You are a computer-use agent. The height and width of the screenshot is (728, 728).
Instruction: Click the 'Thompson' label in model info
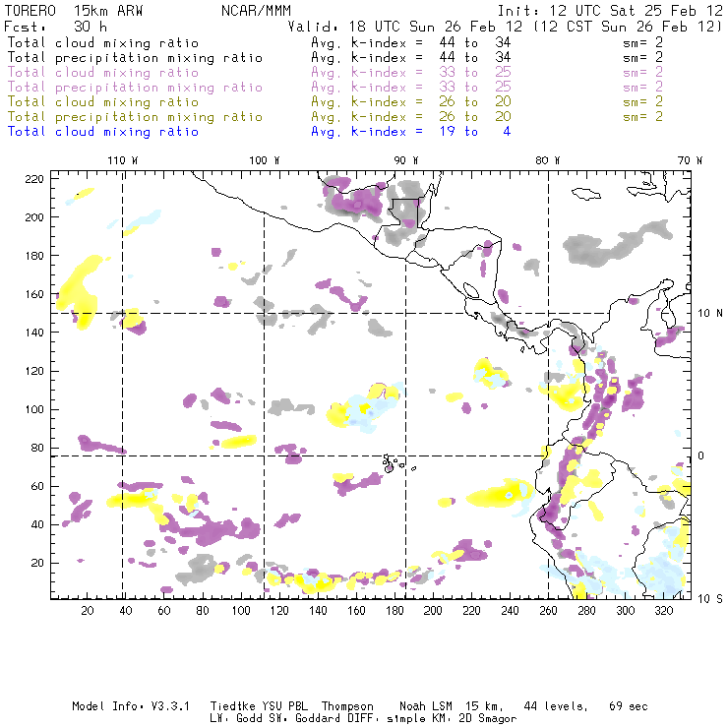point(347,706)
